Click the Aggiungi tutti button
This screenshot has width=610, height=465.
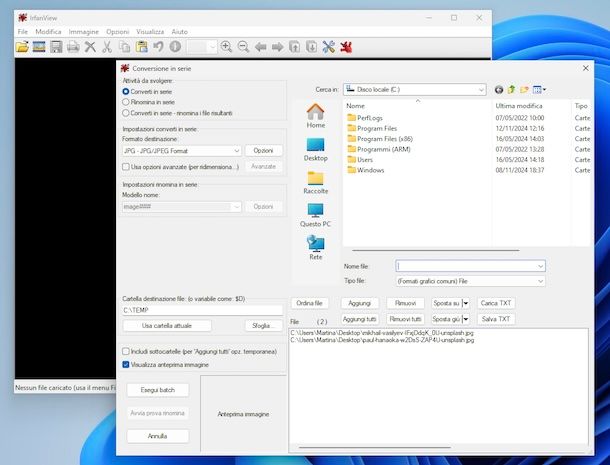pyautogui.click(x=359, y=319)
